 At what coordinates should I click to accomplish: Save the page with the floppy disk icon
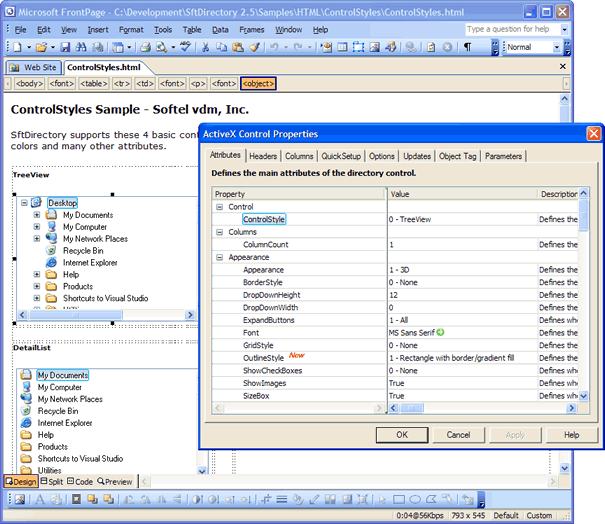point(66,47)
